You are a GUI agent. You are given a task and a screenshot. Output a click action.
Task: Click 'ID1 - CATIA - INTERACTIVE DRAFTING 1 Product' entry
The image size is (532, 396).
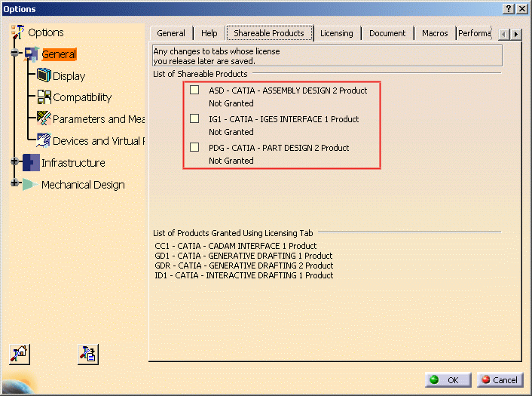click(x=243, y=275)
